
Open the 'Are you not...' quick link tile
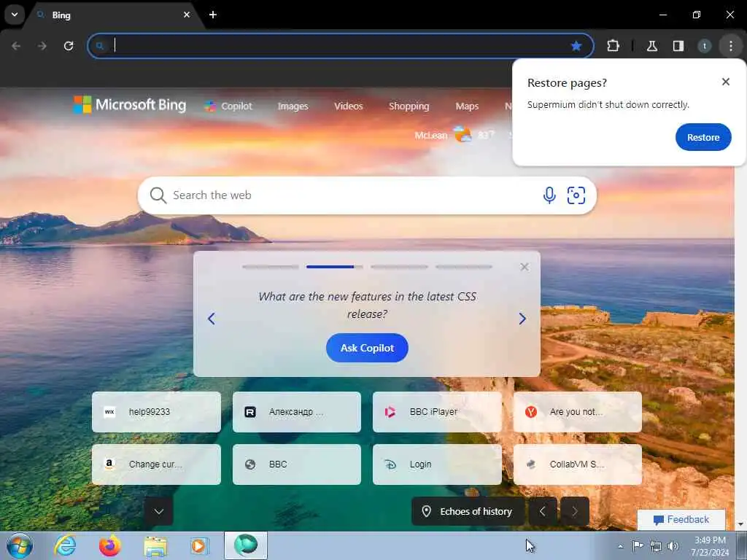point(578,412)
